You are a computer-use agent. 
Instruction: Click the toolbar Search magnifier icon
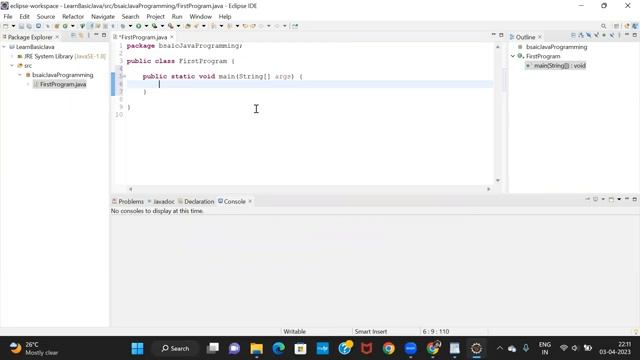[x=603, y=26]
